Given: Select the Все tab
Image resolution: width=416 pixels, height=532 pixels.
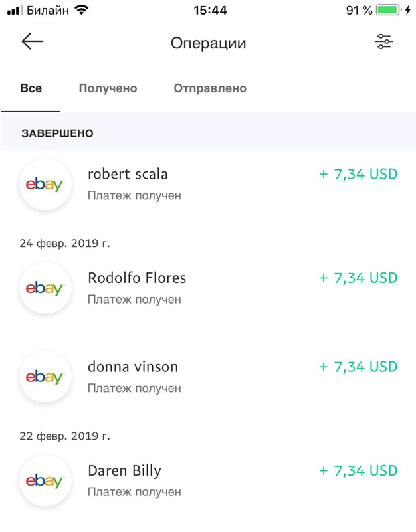Looking at the screenshot, I should click(x=31, y=88).
